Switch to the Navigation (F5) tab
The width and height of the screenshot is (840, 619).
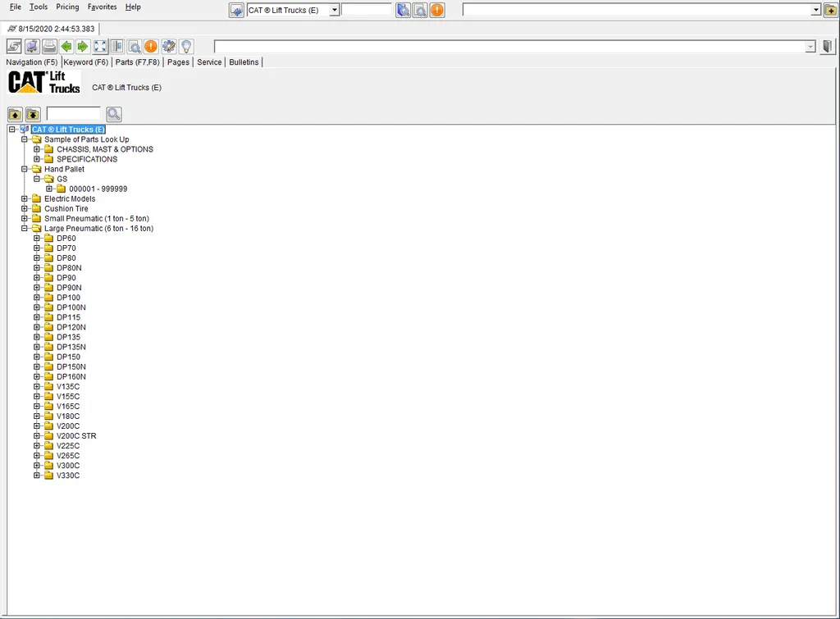[32, 62]
